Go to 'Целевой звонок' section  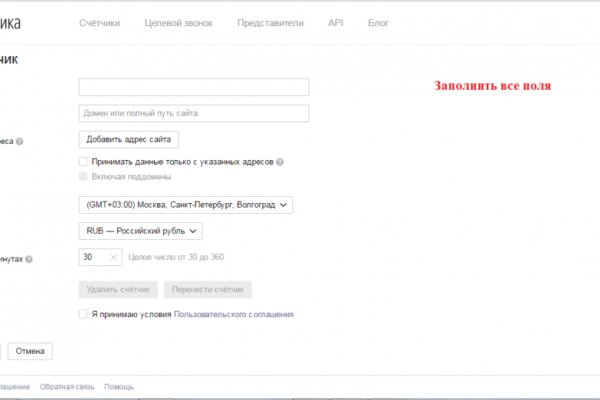point(179,22)
